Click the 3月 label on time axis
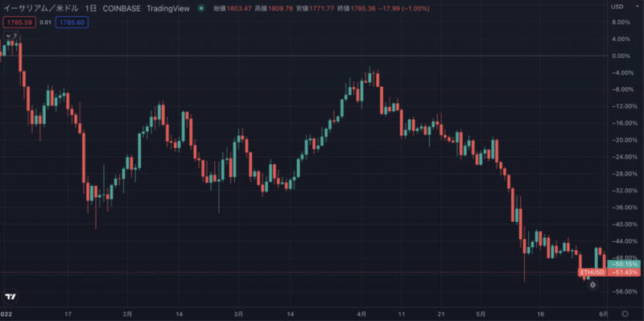Image resolution: width=644 pixels, height=321 pixels. pyautogui.click(x=238, y=314)
